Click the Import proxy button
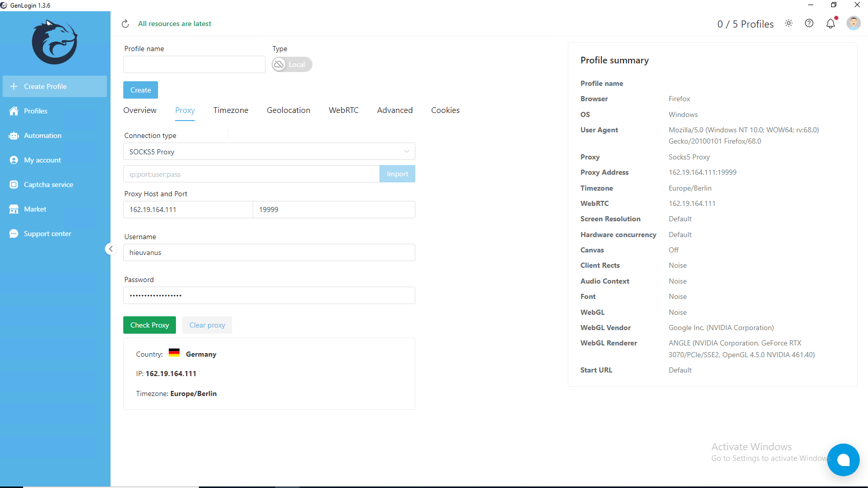868x488 pixels. tap(397, 174)
